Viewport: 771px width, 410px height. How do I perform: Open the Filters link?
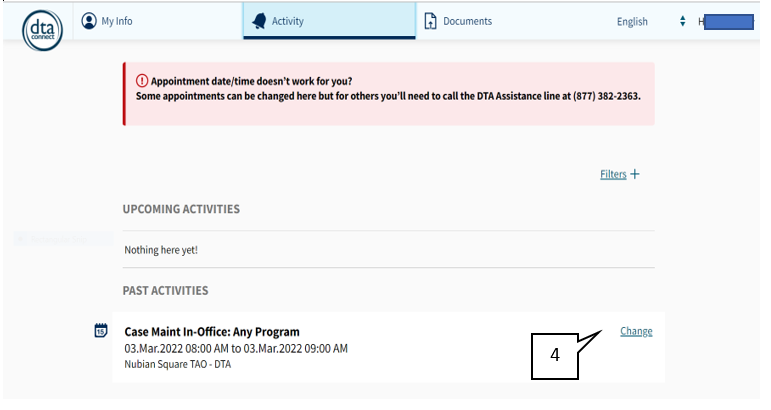coord(613,174)
